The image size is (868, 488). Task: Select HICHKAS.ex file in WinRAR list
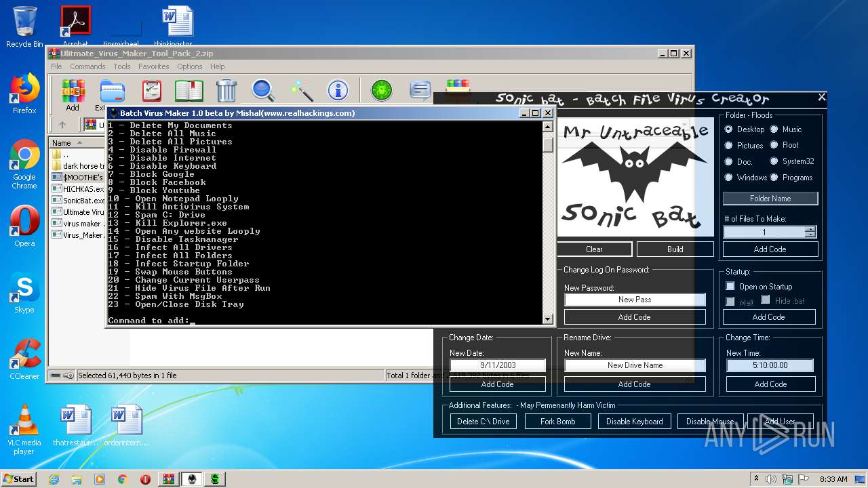pos(78,189)
